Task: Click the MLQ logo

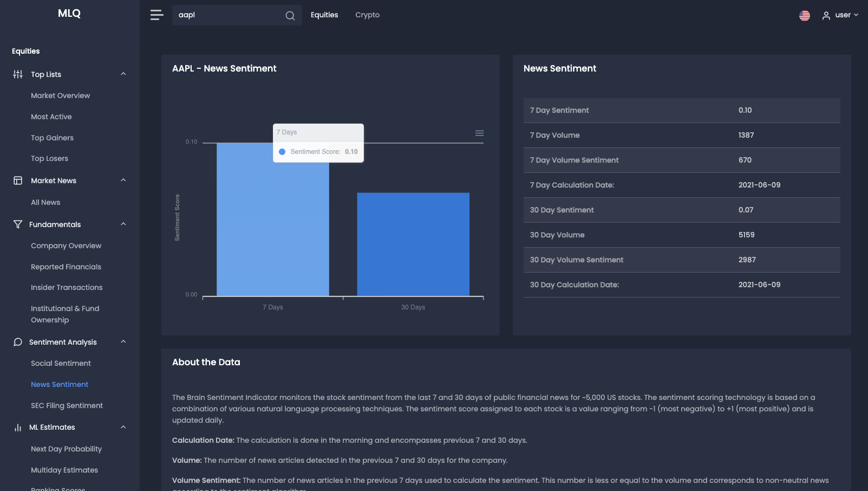Action: click(x=69, y=14)
